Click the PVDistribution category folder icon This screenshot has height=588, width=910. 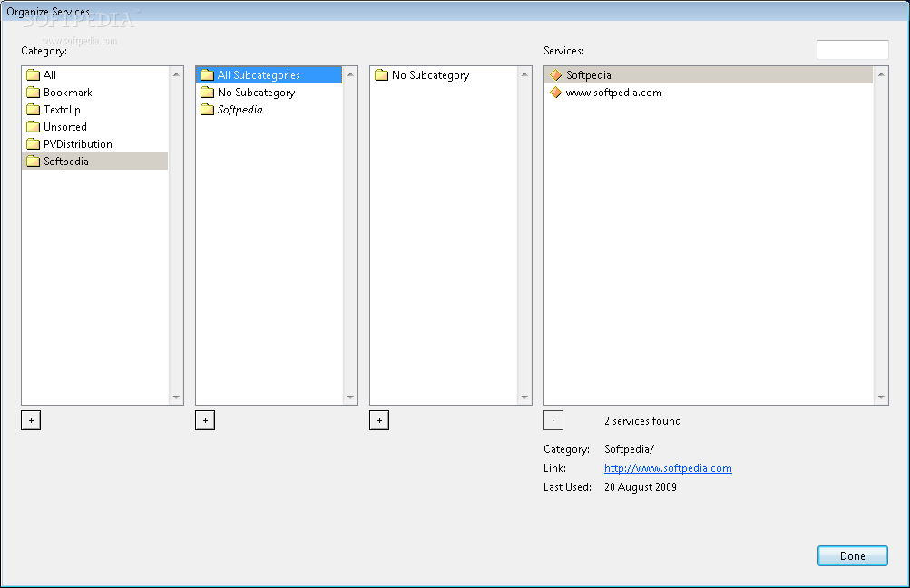tap(33, 144)
